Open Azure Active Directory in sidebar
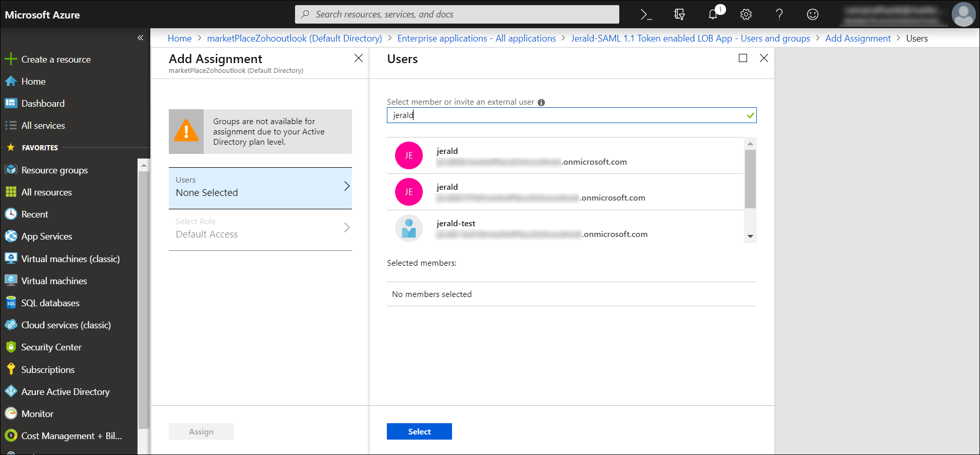 65,392
